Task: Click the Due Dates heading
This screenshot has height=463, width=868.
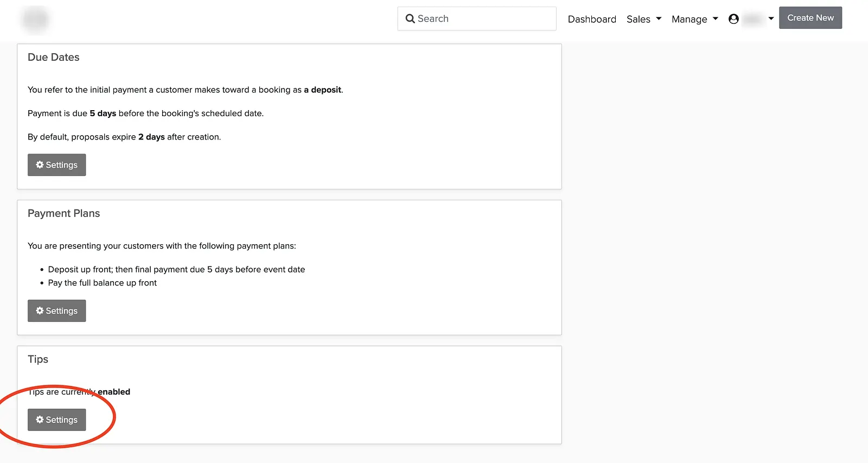Action: click(54, 57)
